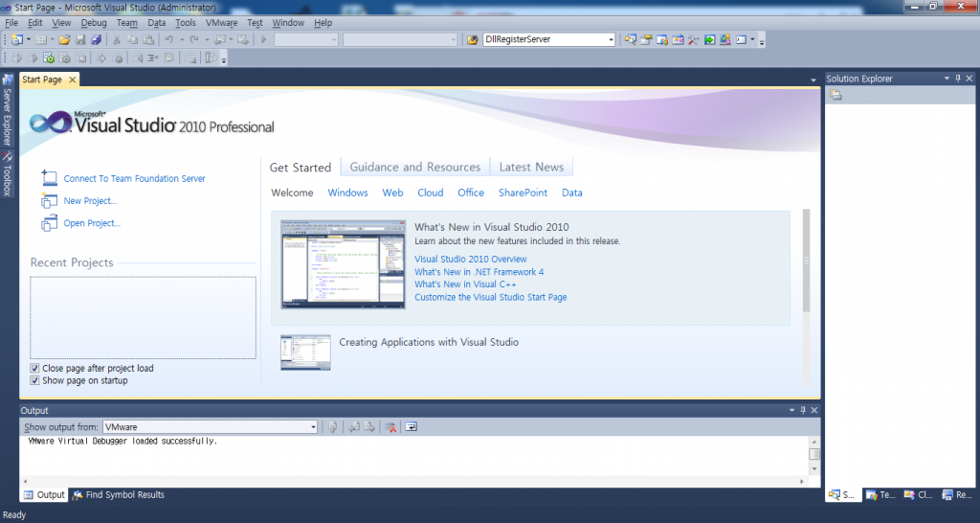Open Solution Explorer via toolbar icon
Viewport: 980px width, 523px height.
631,39
